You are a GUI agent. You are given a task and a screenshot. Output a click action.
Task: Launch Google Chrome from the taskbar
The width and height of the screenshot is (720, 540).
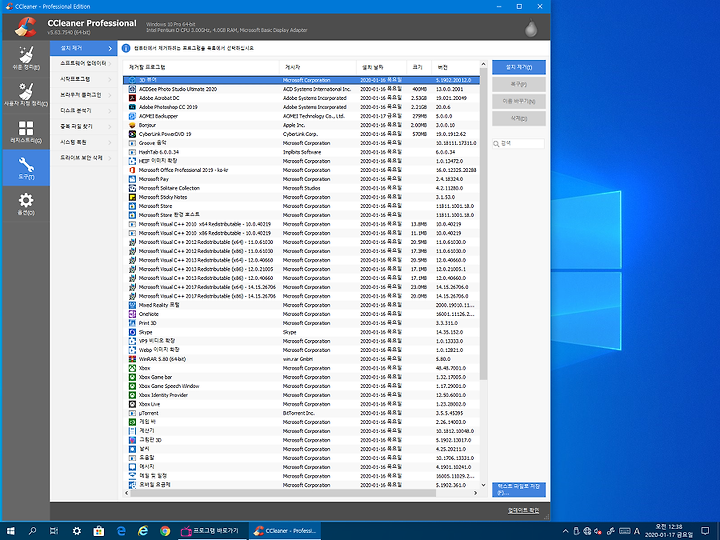click(x=165, y=531)
